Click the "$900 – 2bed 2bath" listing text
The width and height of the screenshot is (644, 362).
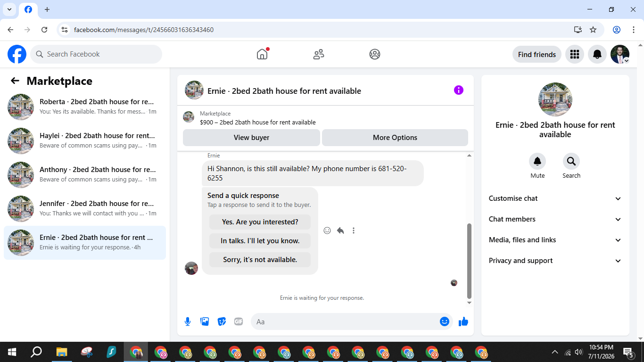258,122
